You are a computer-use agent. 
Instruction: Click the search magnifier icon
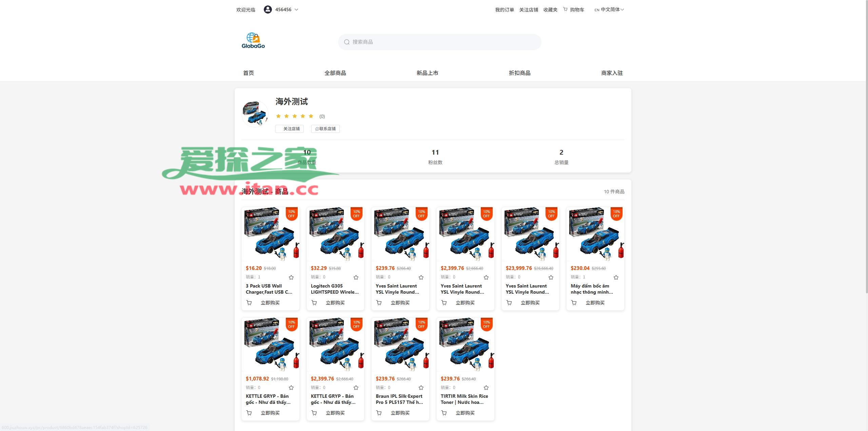coord(347,42)
